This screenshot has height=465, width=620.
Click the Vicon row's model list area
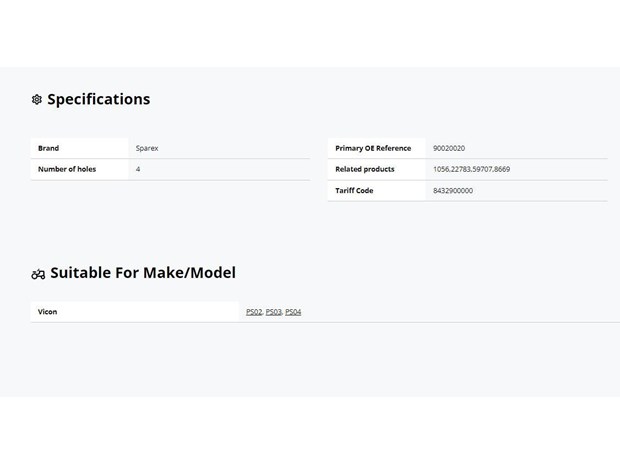[429, 312]
